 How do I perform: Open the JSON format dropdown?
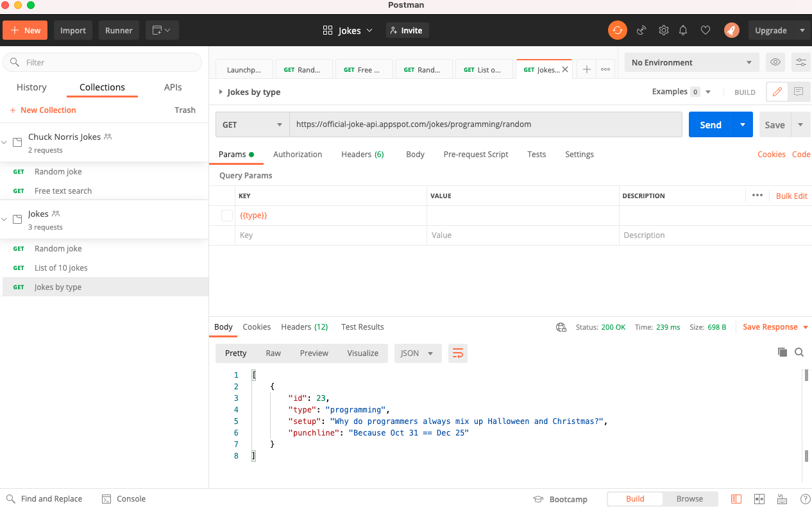point(418,353)
